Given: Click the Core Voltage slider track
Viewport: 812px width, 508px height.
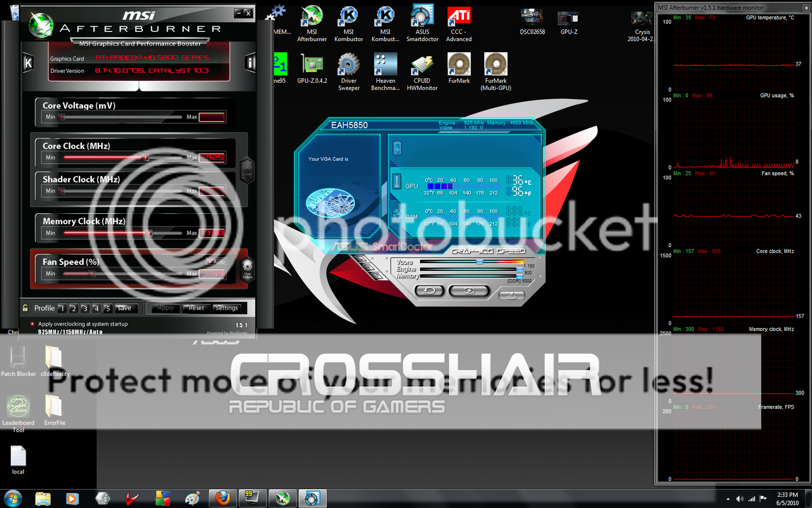Looking at the screenshot, I should pyautogui.click(x=121, y=117).
